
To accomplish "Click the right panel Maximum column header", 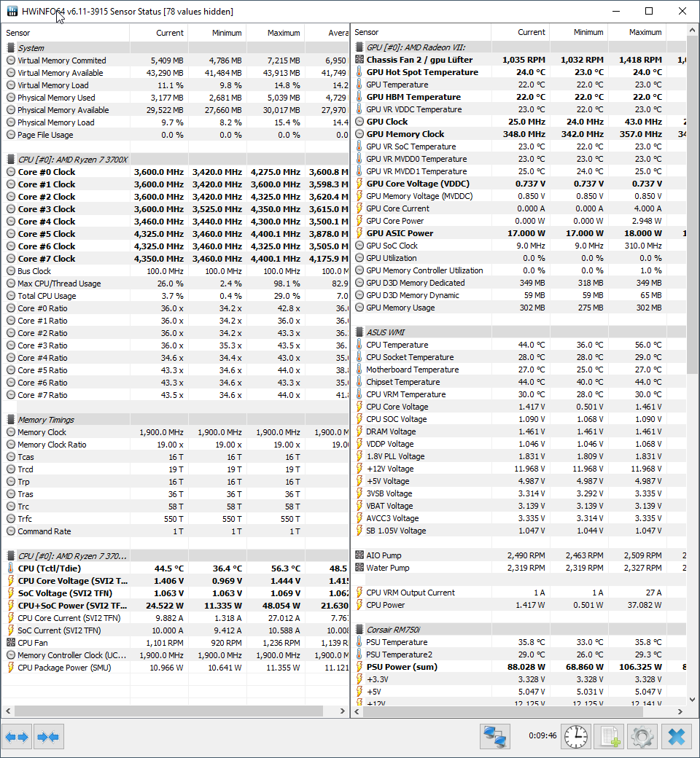I will point(637,32).
